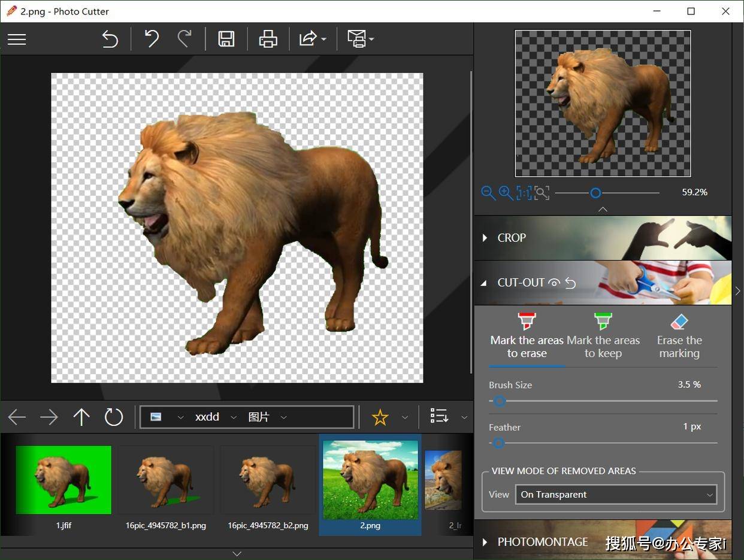This screenshot has width=744, height=560.
Task: Open the favorites dropdown arrow
Action: [x=405, y=417]
